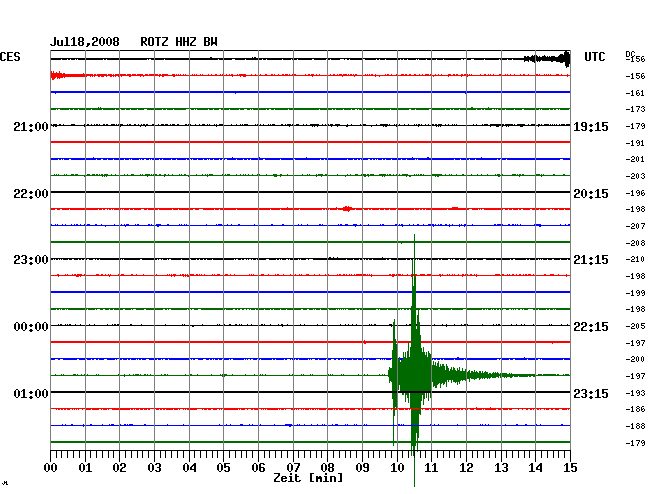Viewport: 650px width, 494px height.
Task: Click the small red event near minute 08
Action: (x=347, y=209)
